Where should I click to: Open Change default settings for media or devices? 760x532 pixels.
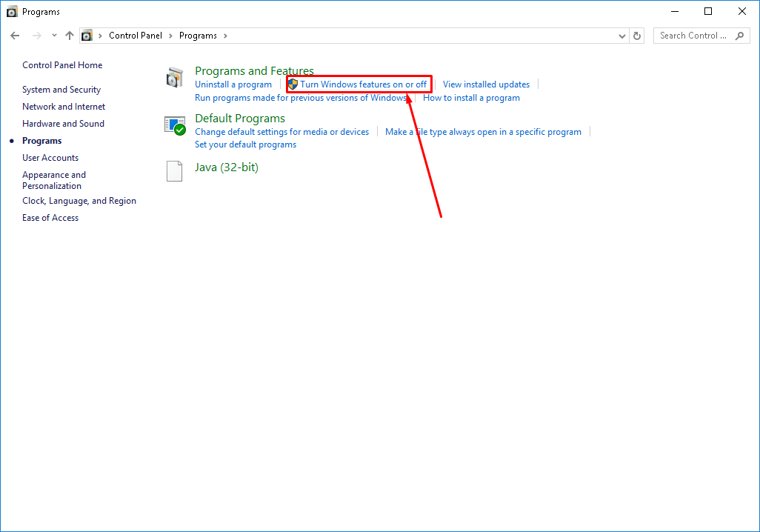pos(281,132)
